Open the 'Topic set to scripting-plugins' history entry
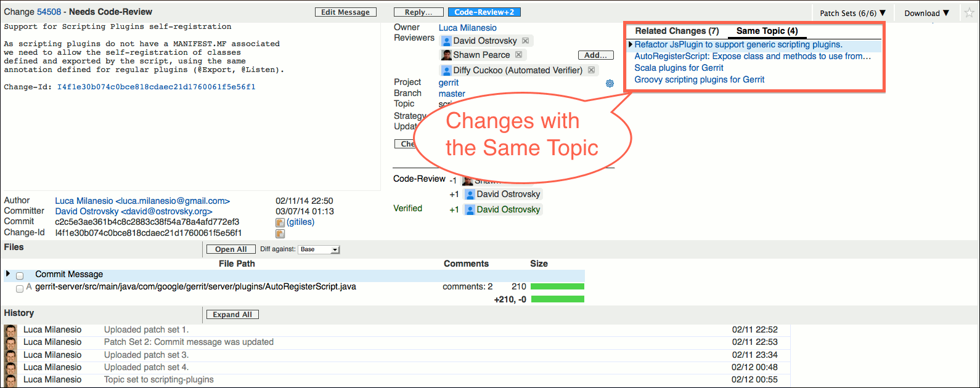 click(x=158, y=379)
